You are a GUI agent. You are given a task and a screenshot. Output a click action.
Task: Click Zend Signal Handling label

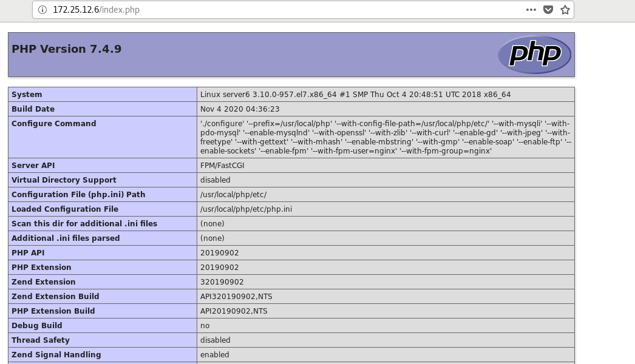pyautogui.click(x=56, y=355)
